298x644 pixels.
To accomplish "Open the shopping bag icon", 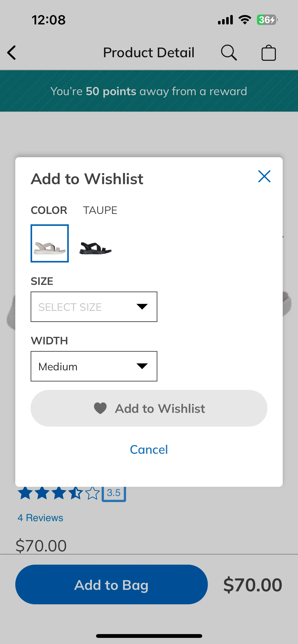I will click(268, 53).
